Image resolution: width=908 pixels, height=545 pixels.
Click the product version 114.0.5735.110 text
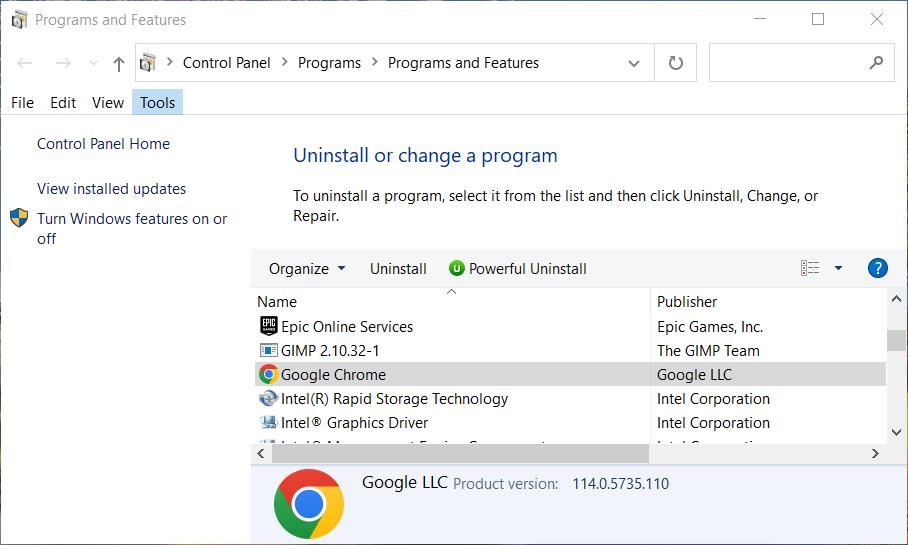coord(621,484)
